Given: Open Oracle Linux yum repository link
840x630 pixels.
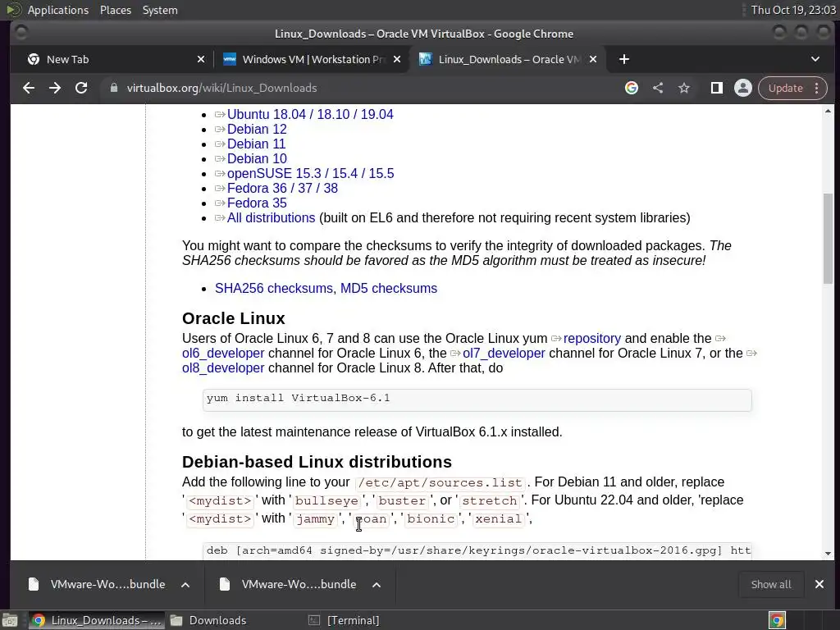Looking at the screenshot, I should pyautogui.click(x=592, y=339).
